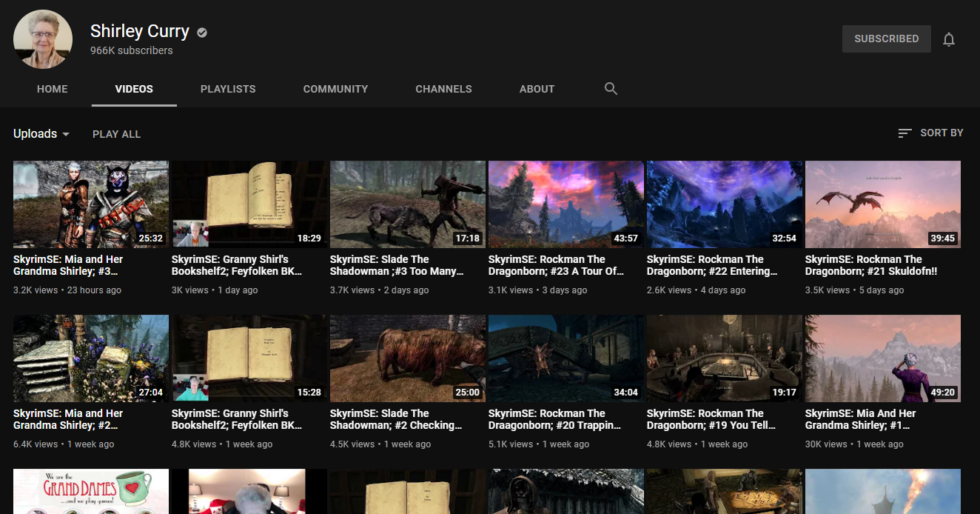
Task: Click the Sort By lines icon
Action: point(905,133)
